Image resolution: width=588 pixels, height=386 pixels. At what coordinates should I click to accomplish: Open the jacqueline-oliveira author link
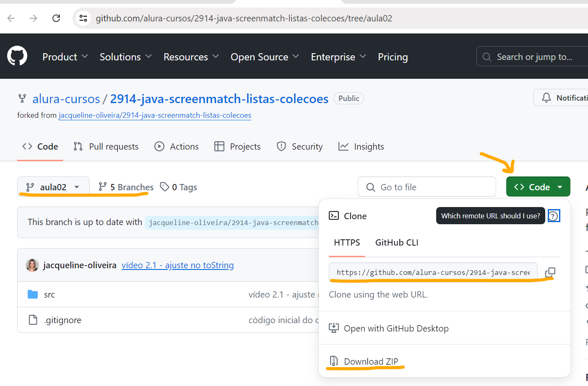tap(80, 265)
